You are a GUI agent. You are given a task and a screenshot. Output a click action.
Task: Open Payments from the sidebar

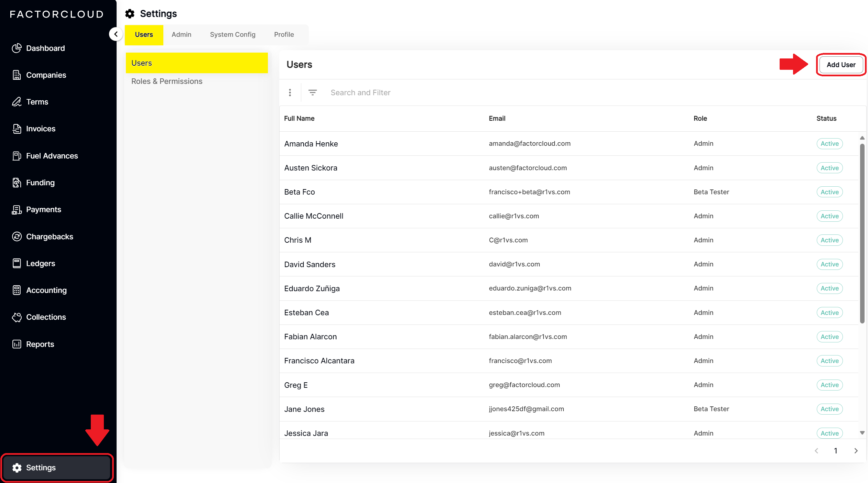click(x=44, y=209)
